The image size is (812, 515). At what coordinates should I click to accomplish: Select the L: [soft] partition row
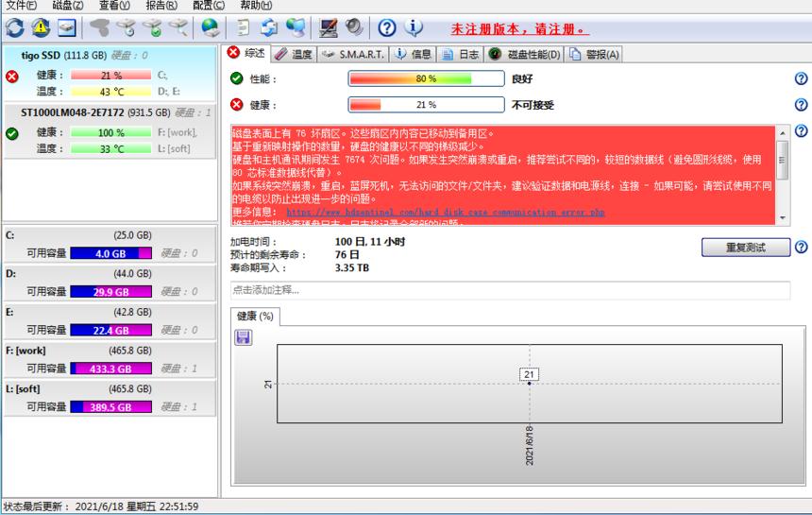110,398
